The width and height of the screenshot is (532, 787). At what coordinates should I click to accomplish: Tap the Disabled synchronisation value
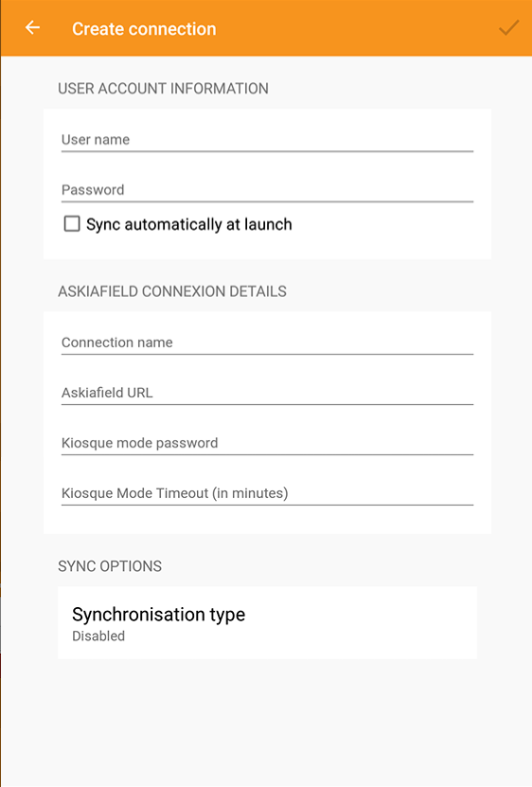(x=98, y=636)
